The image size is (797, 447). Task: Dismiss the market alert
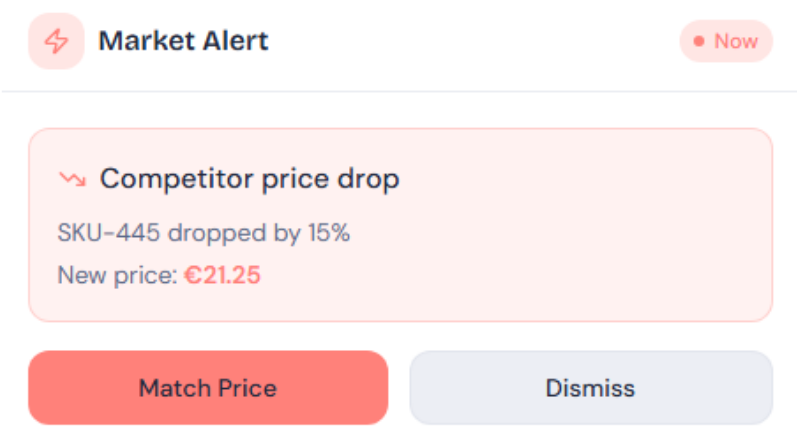click(x=590, y=388)
